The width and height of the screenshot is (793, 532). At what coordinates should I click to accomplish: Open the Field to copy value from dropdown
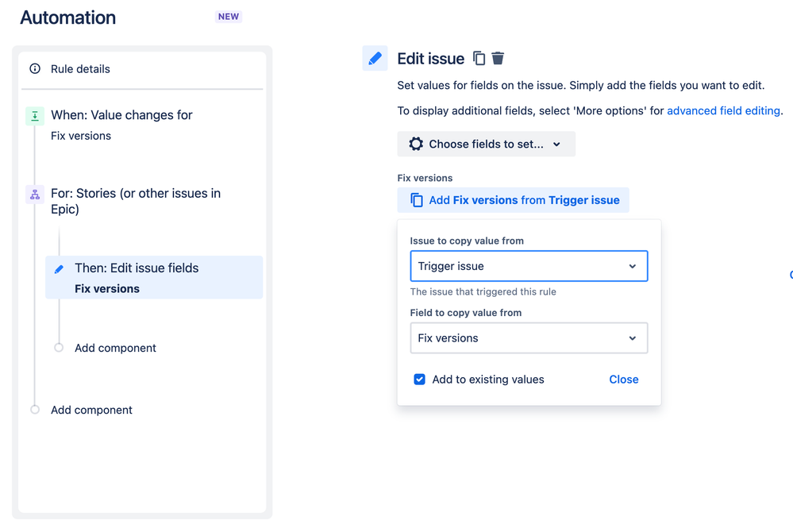[529, 337]
